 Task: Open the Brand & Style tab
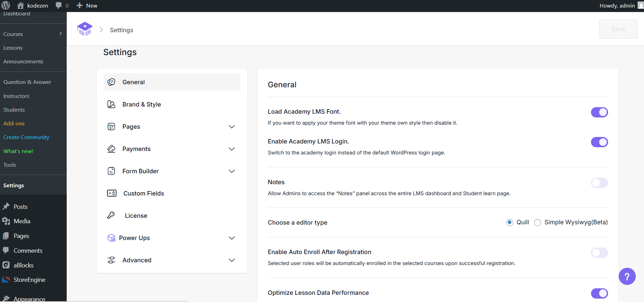point(172,104)
